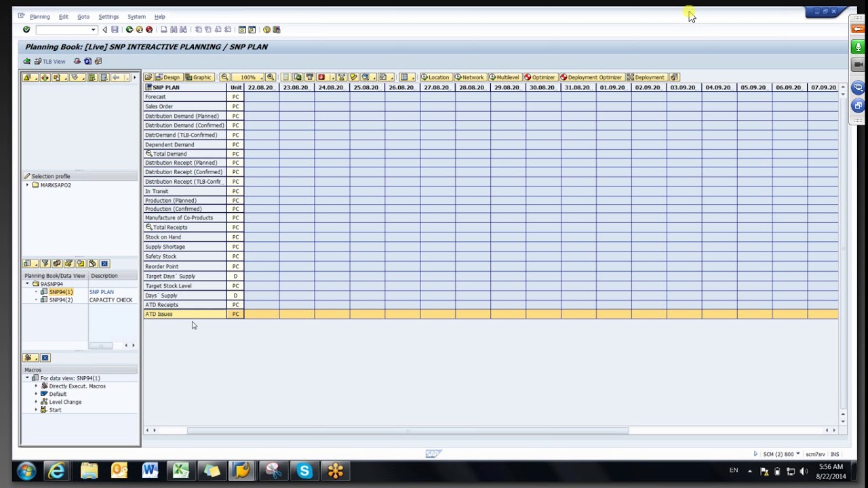Select the Stock on Hand row
Screen dimensions: 868x488
pyautogui.click(x=184, y=237)
